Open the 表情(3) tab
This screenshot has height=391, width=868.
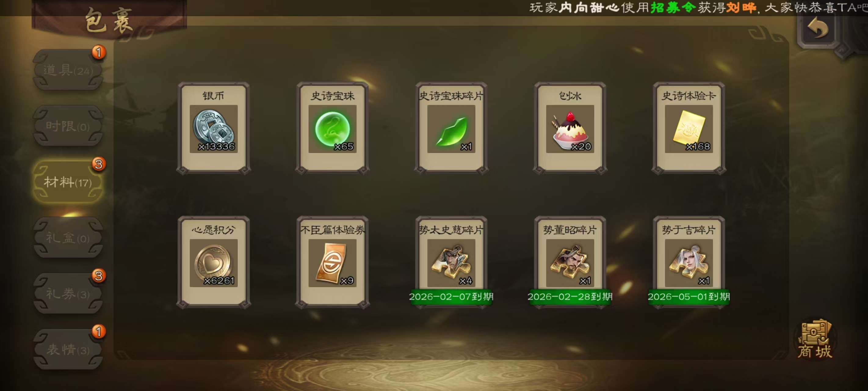[68, 349]
